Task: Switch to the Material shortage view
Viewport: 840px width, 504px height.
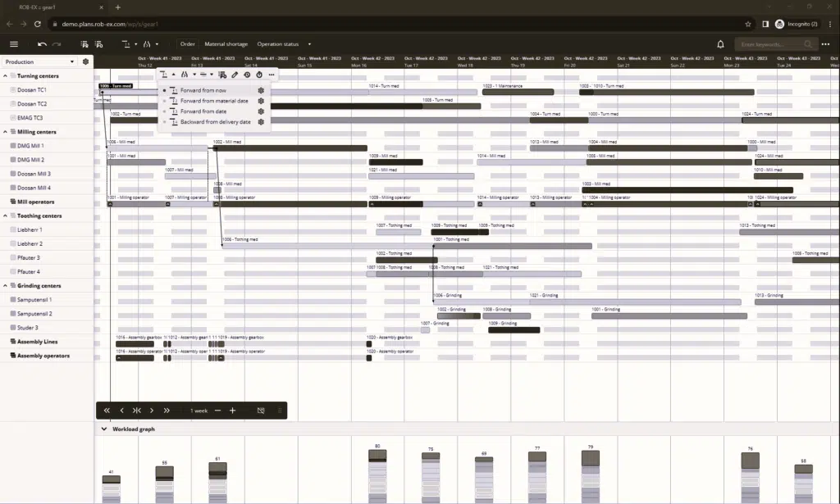Action: click(x=226, y=44)
